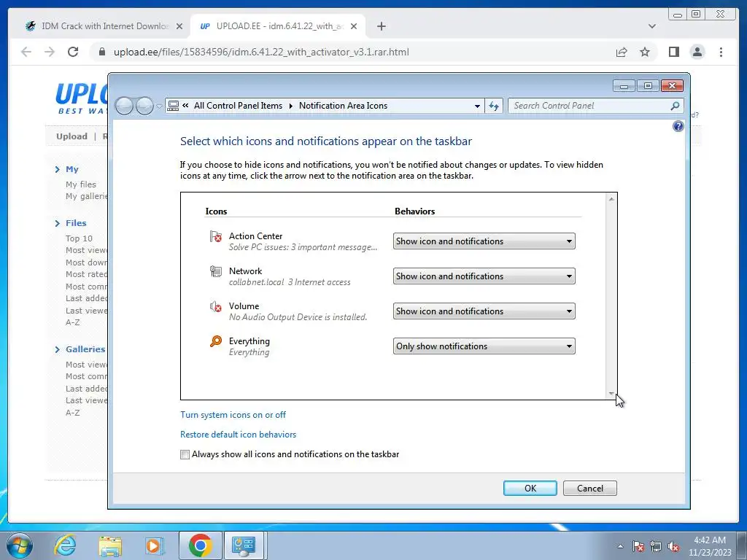Image resolution: width=747 pixels, height=560 pixels.
Task: View site information padlock icon
Action: click(x=102, y=52)
